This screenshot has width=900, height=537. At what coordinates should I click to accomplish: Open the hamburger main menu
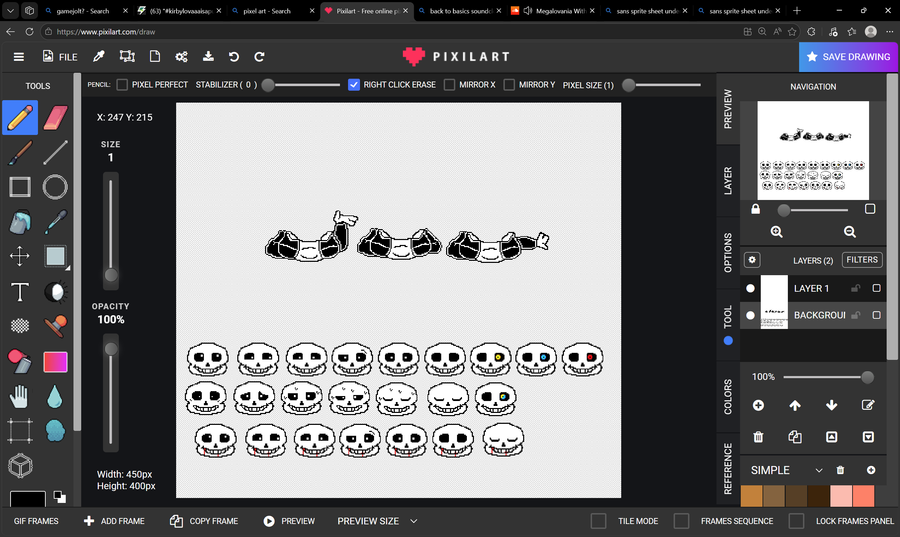click(19, 57)
